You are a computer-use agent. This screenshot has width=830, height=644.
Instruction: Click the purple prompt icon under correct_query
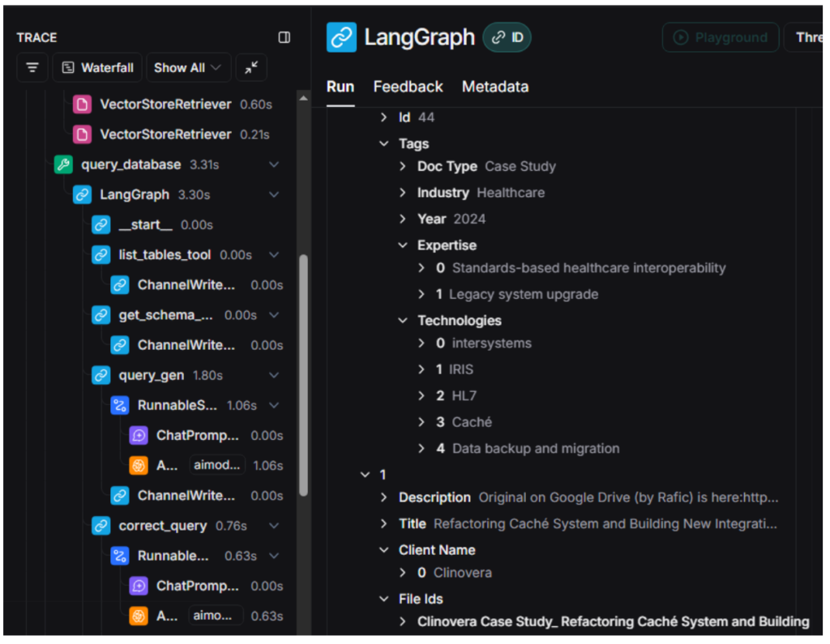click(139, 586)
